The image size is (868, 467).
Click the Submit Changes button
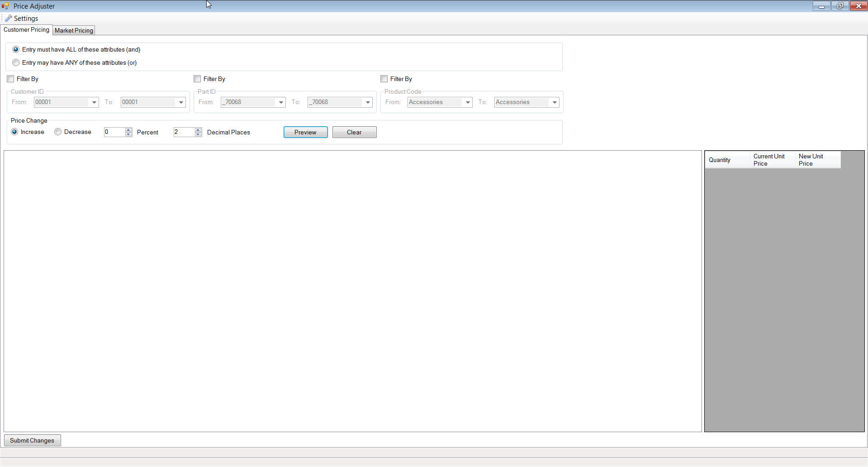point(32,440)
